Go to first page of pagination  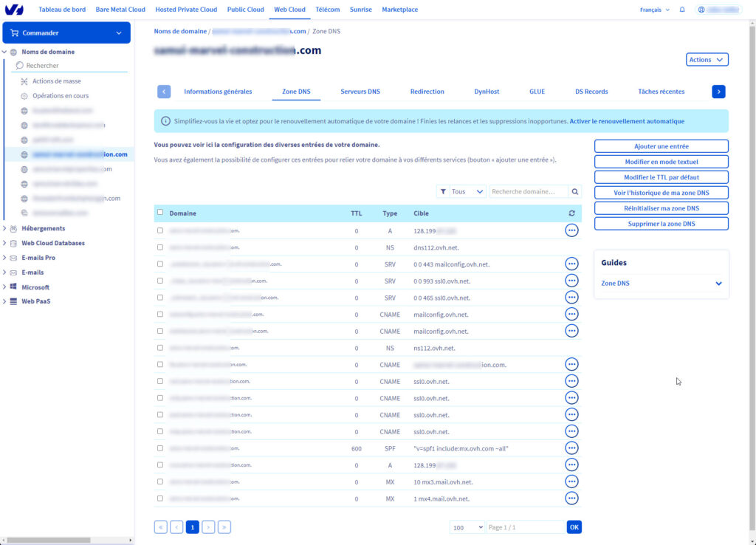pyautogui.click(x=160, y=527)
